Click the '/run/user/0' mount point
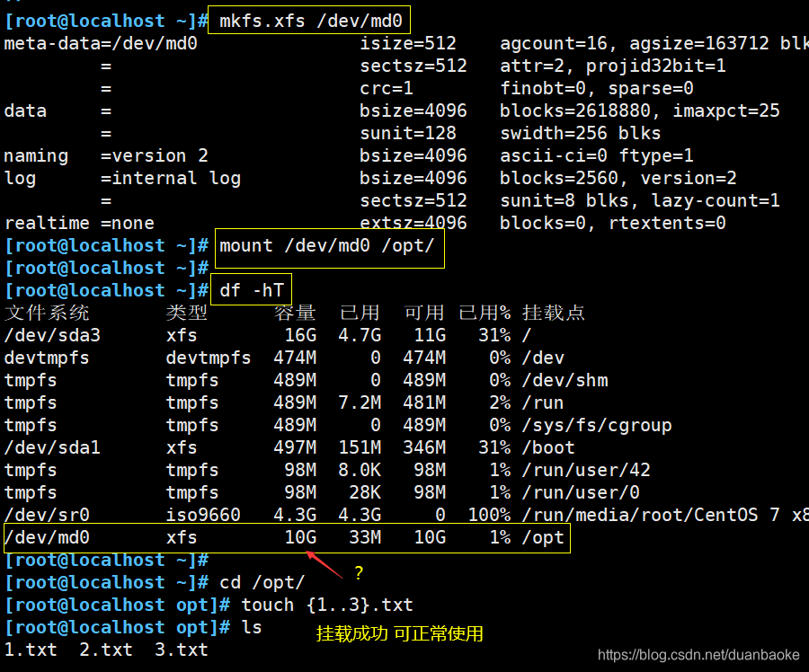 point(581,492)
